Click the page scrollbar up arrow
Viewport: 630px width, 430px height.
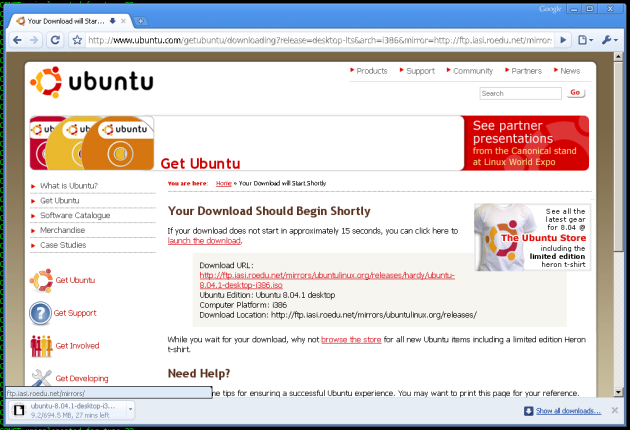tap(618, 57)
